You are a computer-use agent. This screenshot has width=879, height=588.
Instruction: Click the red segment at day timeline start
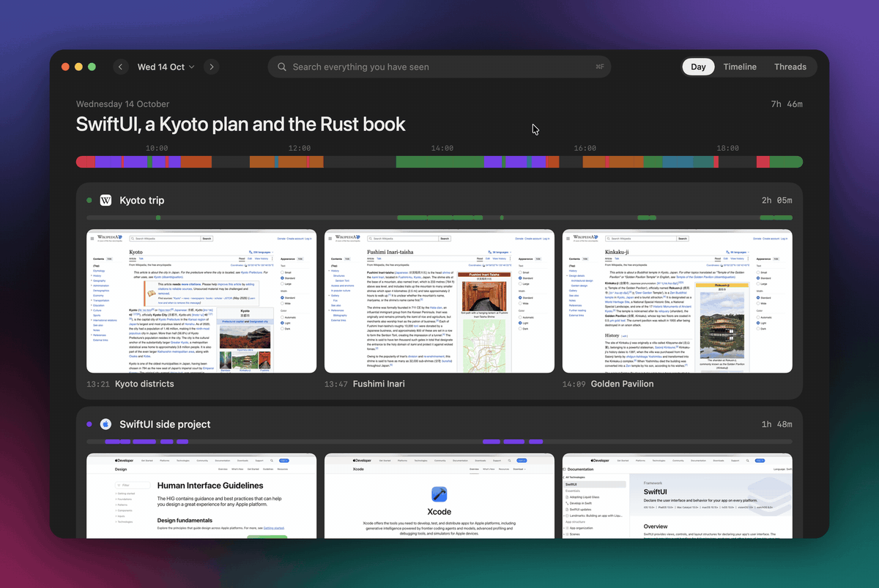(85, 162)
